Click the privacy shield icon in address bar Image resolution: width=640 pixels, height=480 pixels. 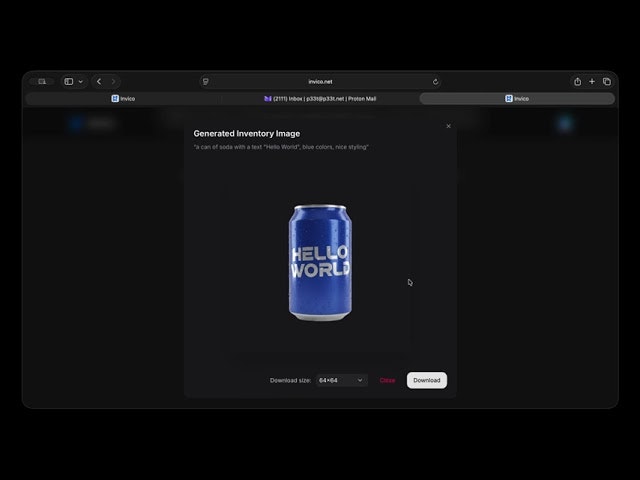tap(206, 82)
